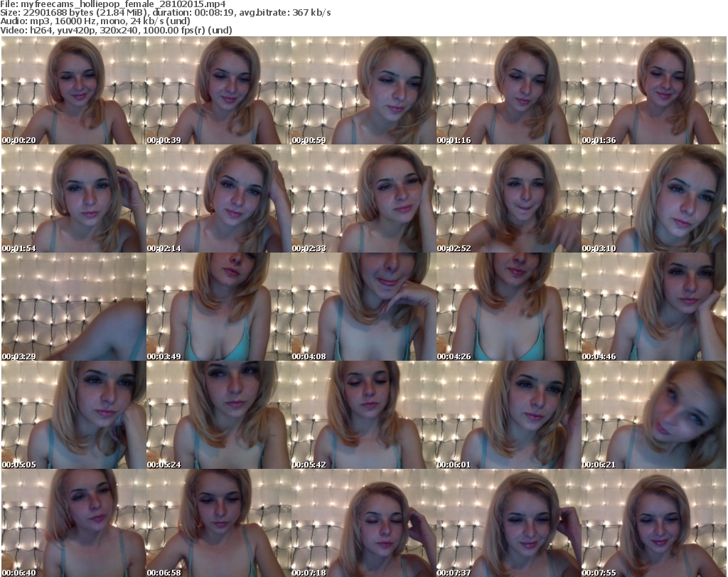Viewport: 728px width, 577px height.
Task: Choose the 00:06:01 thumbnail
Action: tap(509, 415)
